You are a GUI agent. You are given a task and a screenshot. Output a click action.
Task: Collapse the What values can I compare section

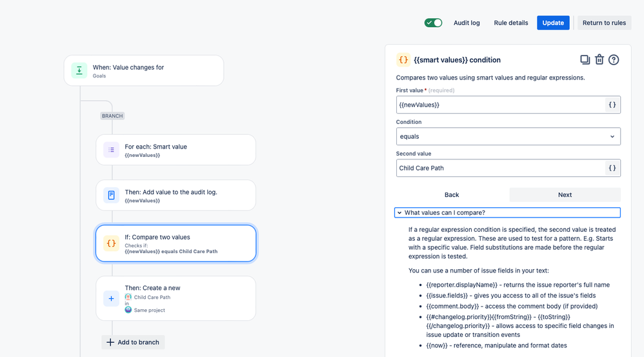[x=507, y=212]
